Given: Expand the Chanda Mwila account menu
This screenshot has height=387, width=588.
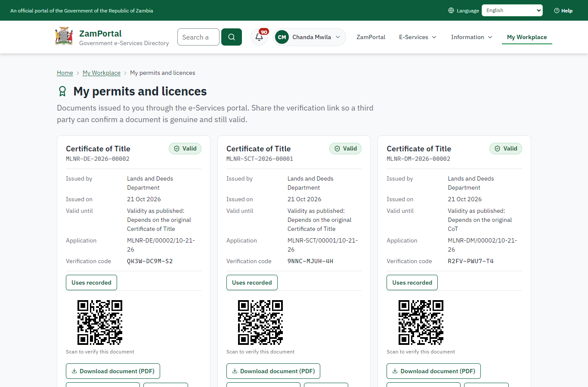Looking at the screenshot, I should click(x=309, y=37).
